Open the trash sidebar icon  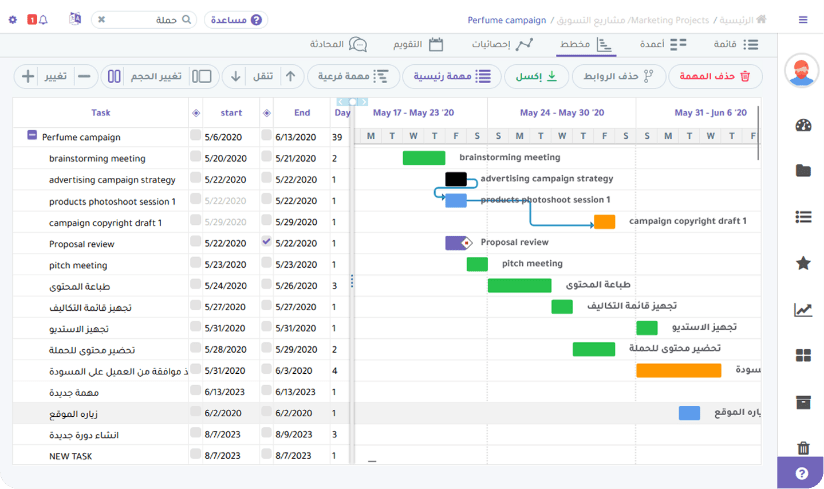pos(803,448)
